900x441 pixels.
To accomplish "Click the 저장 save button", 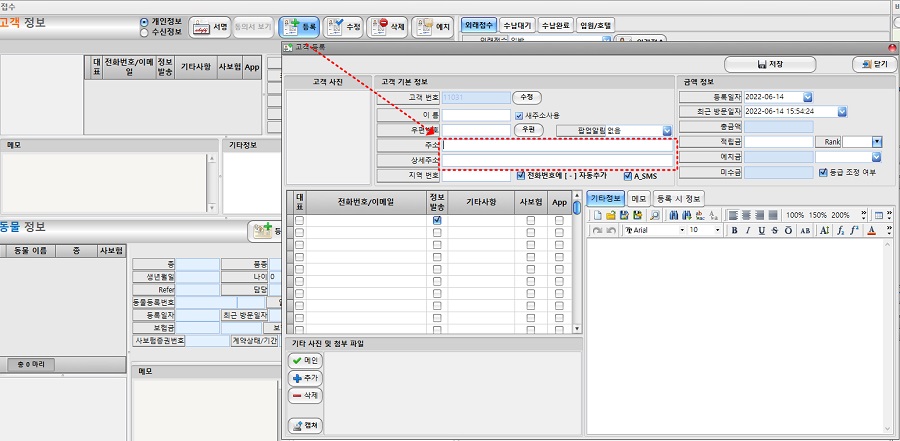I will click(x=767, y=64).
